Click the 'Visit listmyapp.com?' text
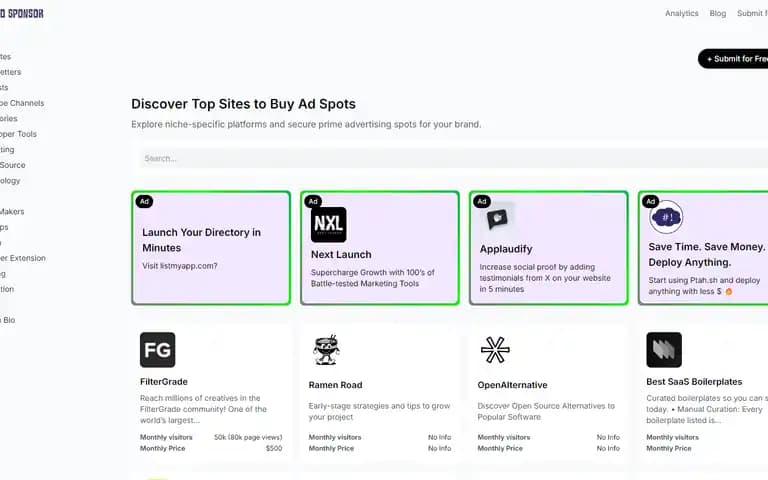 coord(180,266)
